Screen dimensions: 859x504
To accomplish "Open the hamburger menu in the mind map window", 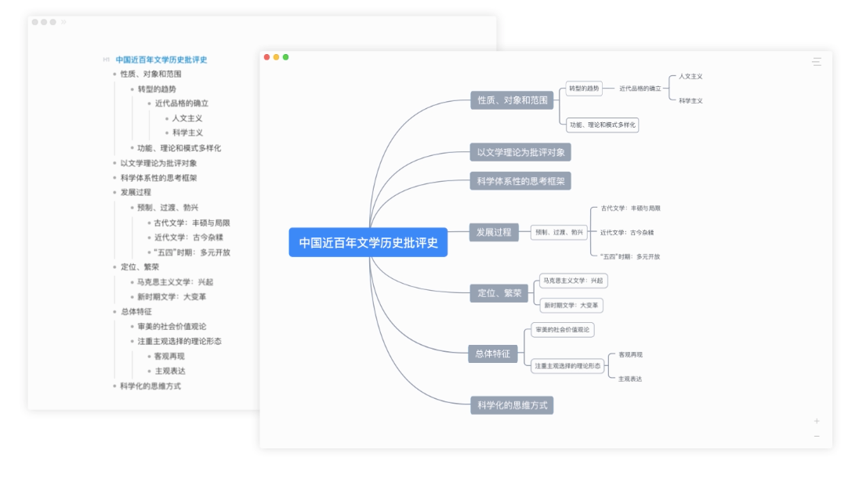I will pyautogui.click(x=816, y=63).
